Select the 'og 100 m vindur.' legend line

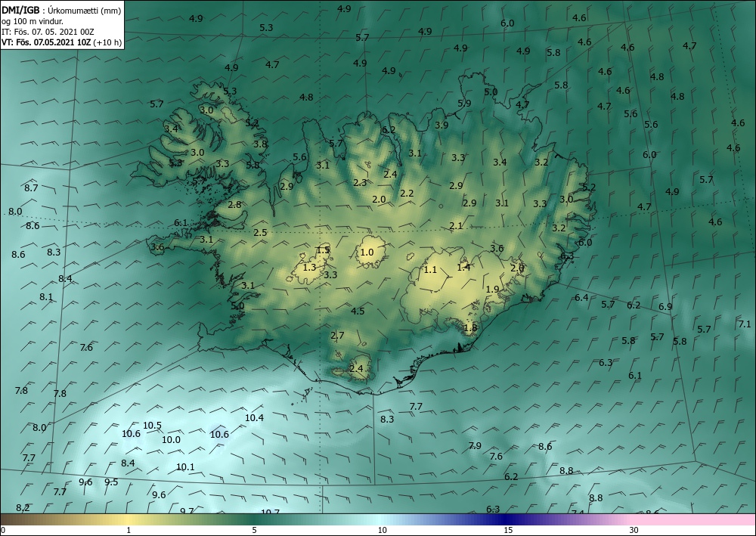[33, 21]
